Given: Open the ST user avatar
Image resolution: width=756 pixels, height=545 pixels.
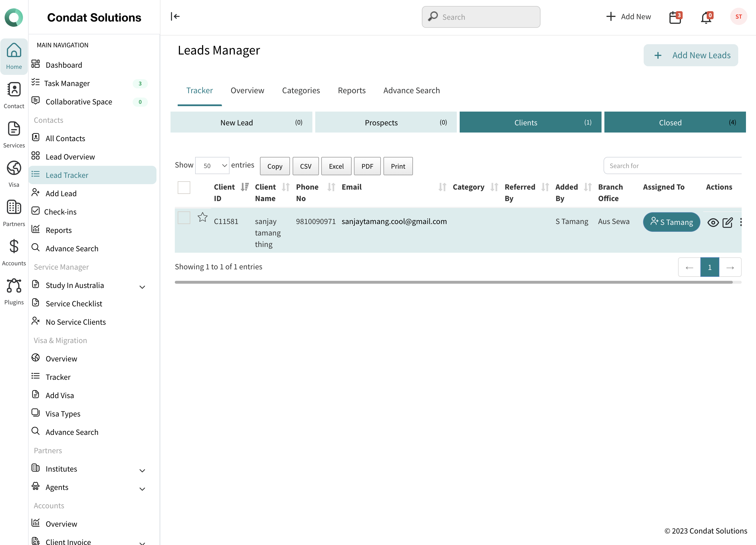Looking at the screenshot, I should [x=738, y=17].
